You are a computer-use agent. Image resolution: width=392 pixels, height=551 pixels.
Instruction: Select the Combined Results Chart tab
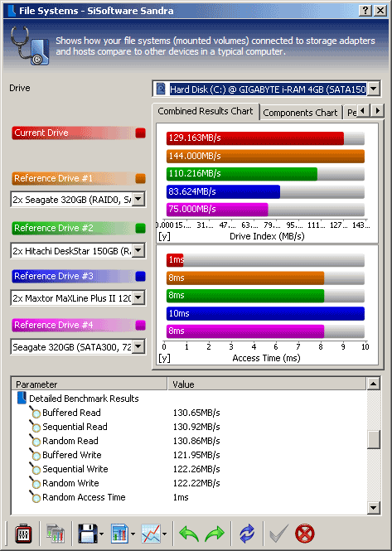pos(206,111)
